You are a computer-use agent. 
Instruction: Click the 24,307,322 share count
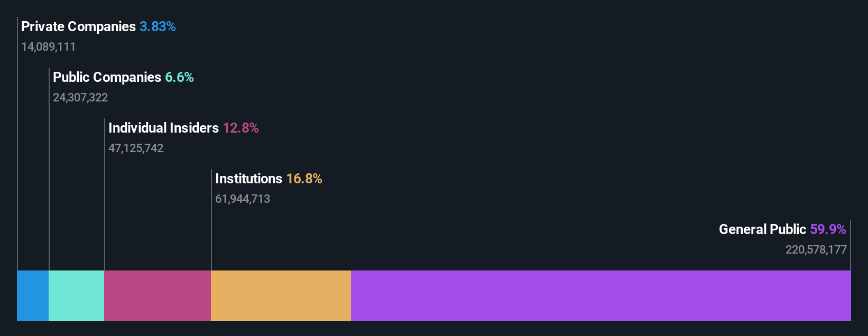pos(80,98)
